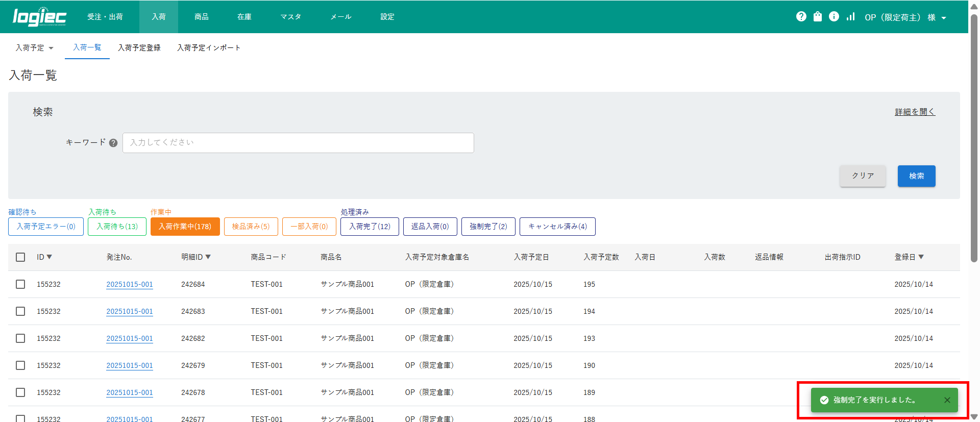Click the page vertical scrollbar
This screenshot has height=422, width=980.
click(974, 138)
